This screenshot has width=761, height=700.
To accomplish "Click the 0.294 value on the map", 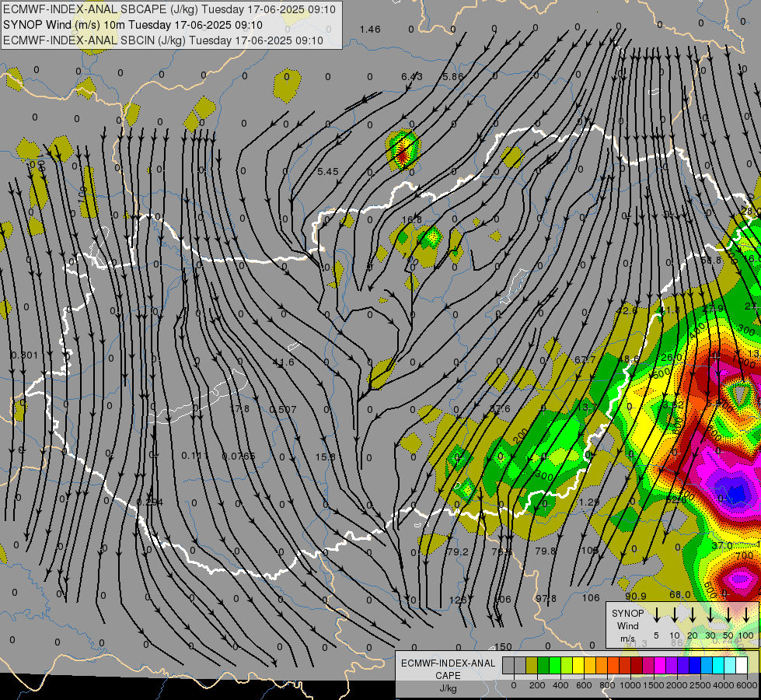I will pos(149,502).
